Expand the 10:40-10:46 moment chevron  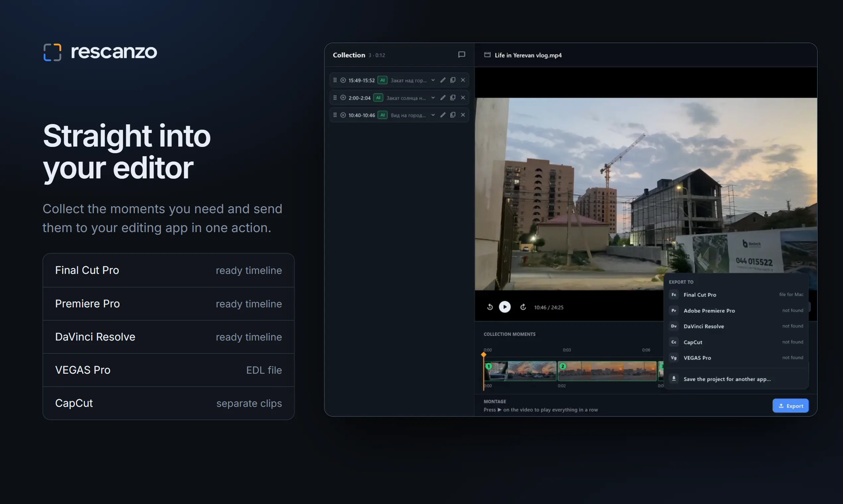(433, 115)
